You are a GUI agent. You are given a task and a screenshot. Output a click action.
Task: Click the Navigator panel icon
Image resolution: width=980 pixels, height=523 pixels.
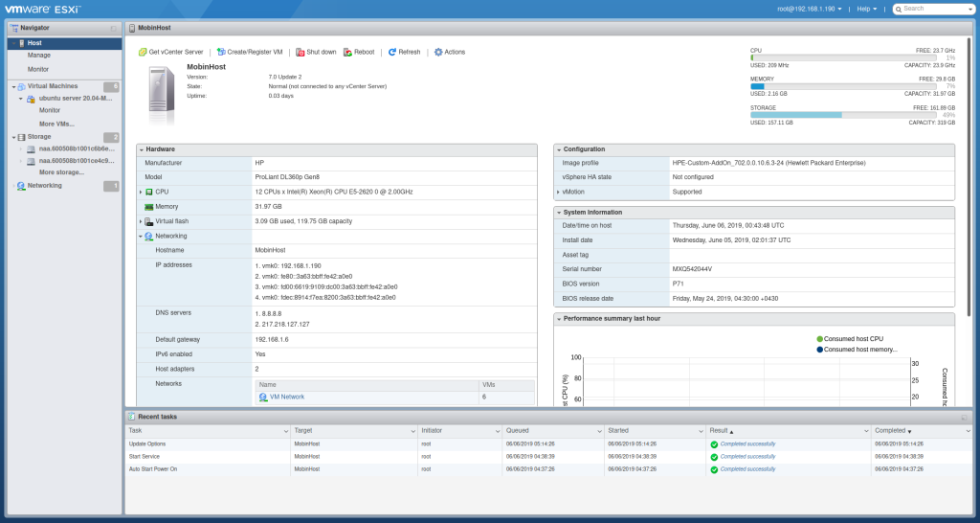coord(14,28)
